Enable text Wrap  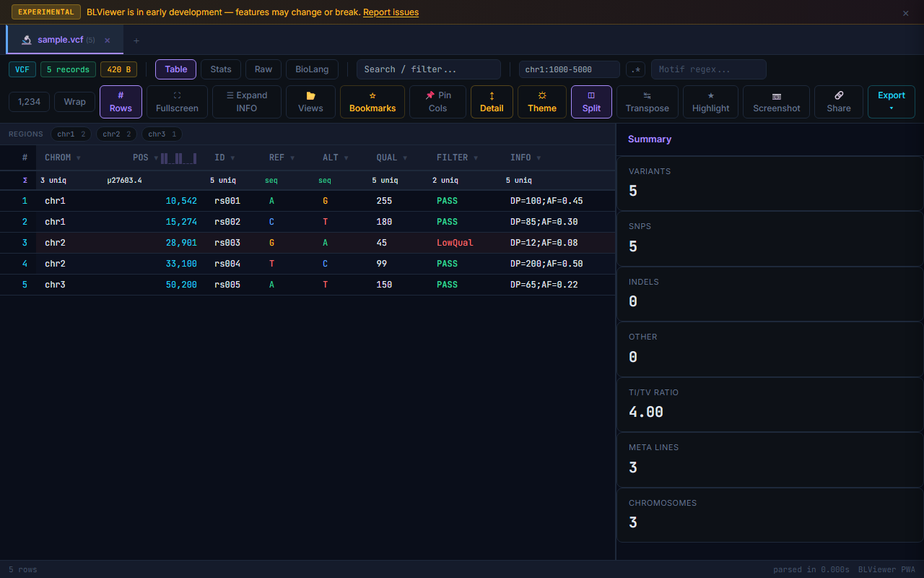(x=74, y=102)
